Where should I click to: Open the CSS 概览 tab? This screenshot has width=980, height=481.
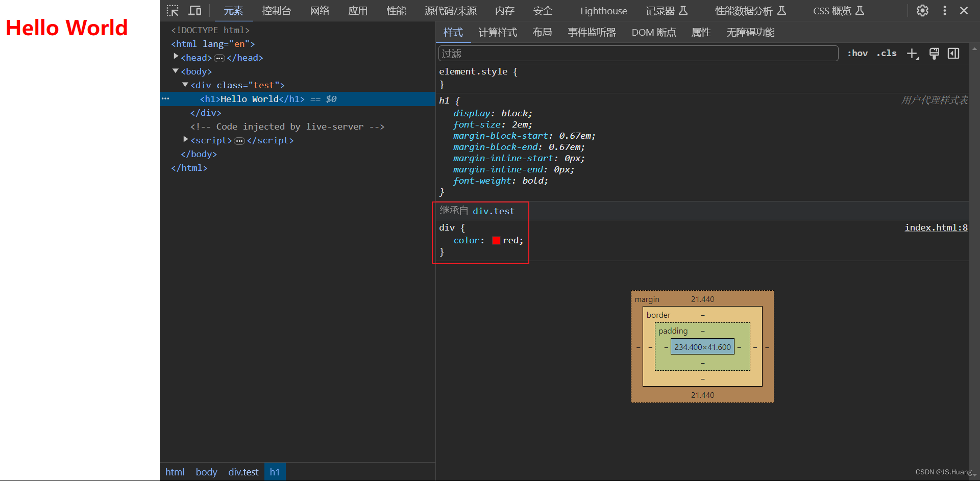click(x=839, y=11)
